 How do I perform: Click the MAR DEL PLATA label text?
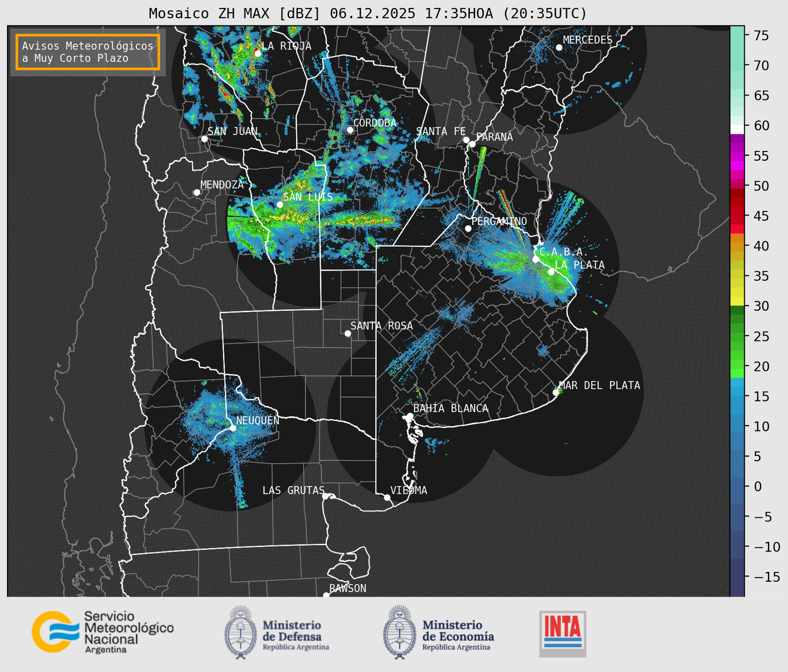[599, 386]
